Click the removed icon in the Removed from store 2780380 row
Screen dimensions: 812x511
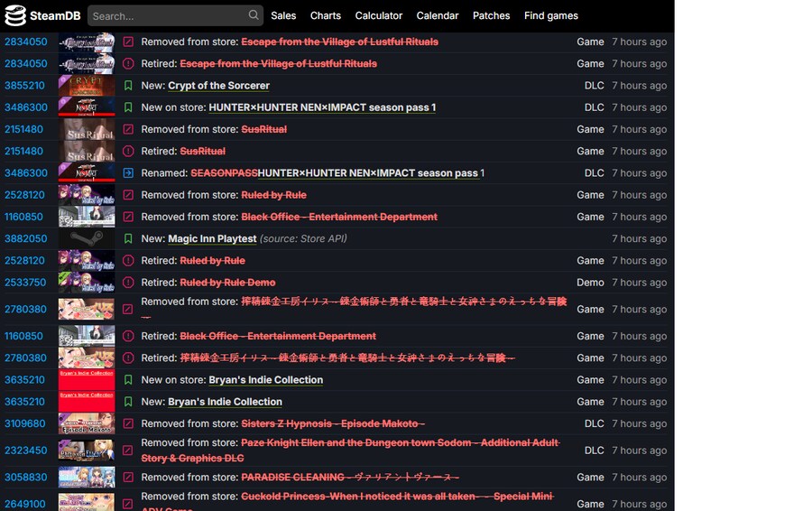tap(128, 309)
